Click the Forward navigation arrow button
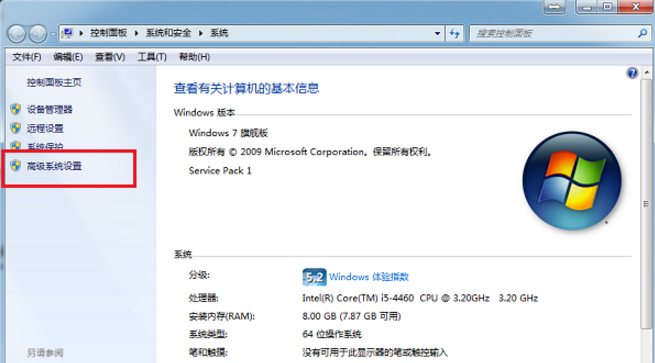The width and height of the screenshot is (655, 363). click(38, 33)
